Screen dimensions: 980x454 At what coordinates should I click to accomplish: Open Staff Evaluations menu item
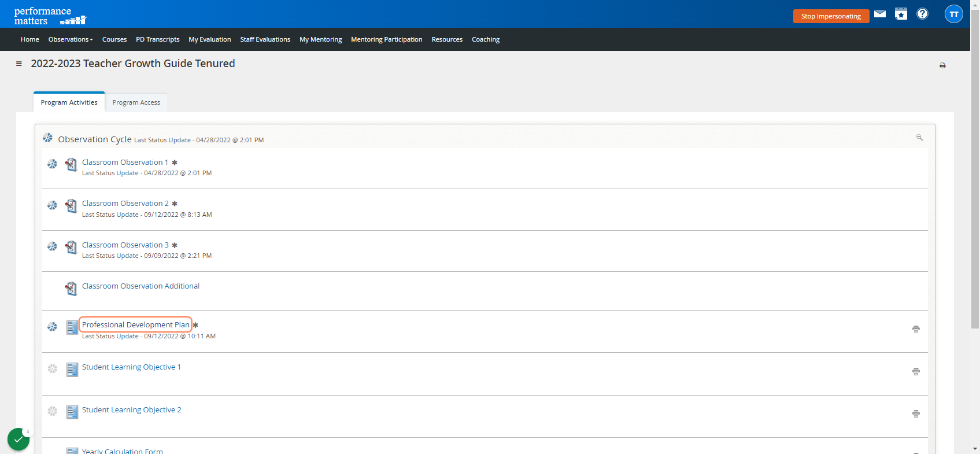click(x=265, y=39)
